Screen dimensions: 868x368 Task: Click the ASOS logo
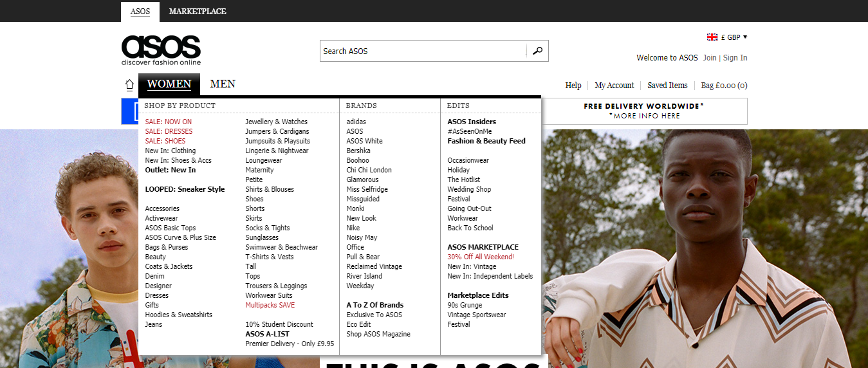tap(161, 50)
